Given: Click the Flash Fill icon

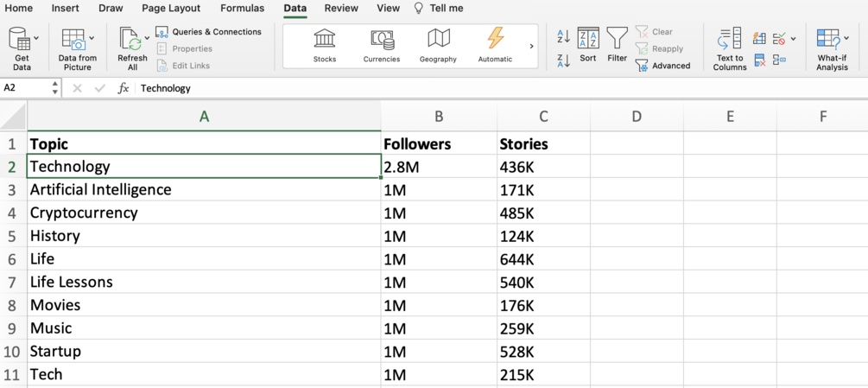Looking at the screenshot, I should click(759, 39).
